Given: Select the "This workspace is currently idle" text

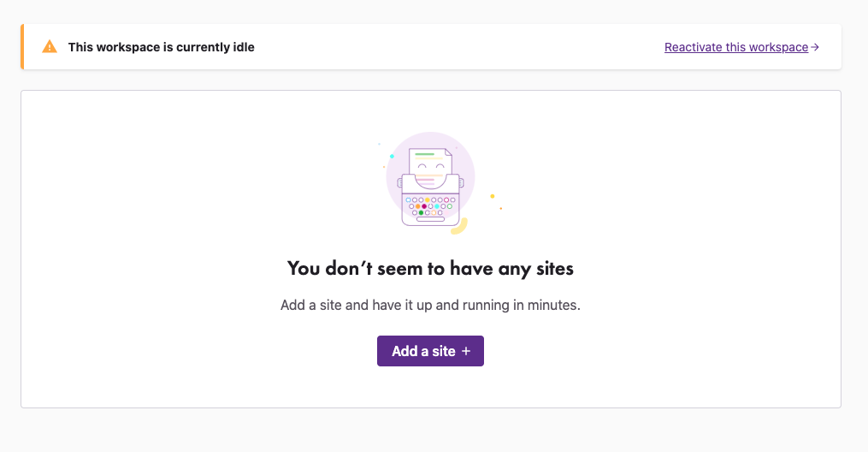Looking at the screenshot, I should [x=162, y=47].
